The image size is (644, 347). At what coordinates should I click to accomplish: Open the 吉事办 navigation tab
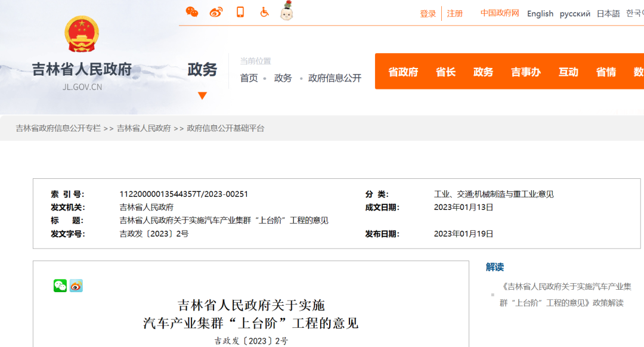525,72
